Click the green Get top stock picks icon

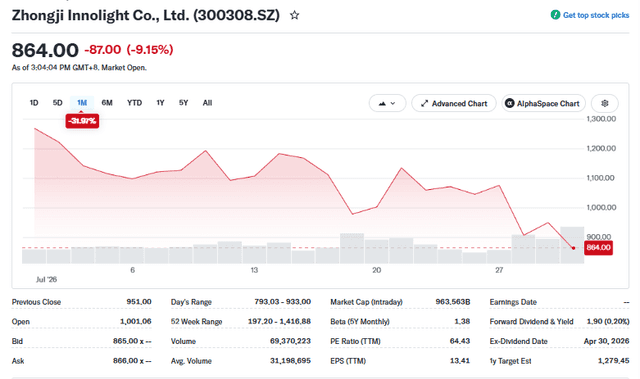click(555, 15)
